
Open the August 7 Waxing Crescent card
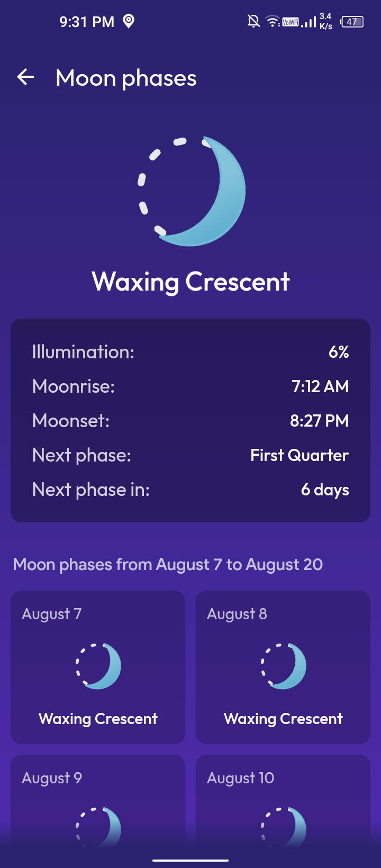(98, 667)
